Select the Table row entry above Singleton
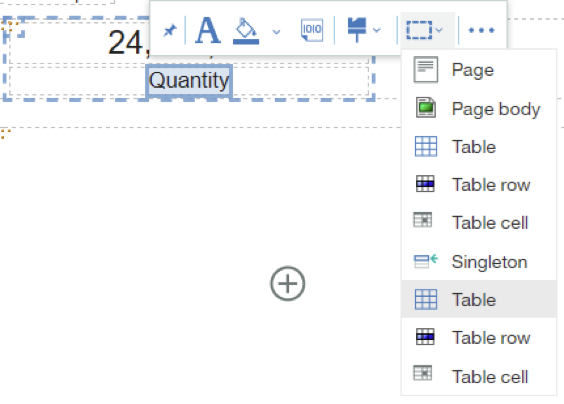The image size is (564, 404). 479,185
